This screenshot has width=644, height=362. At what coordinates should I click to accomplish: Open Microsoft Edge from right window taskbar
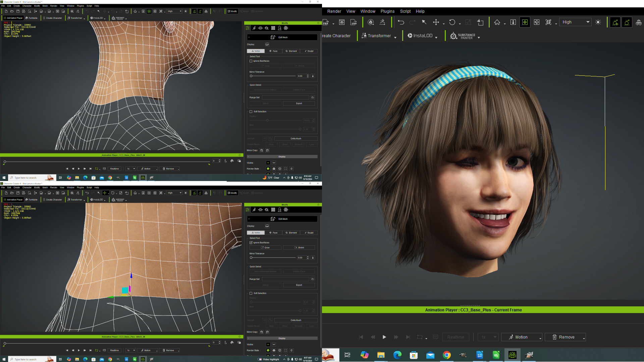coord(397,355)
